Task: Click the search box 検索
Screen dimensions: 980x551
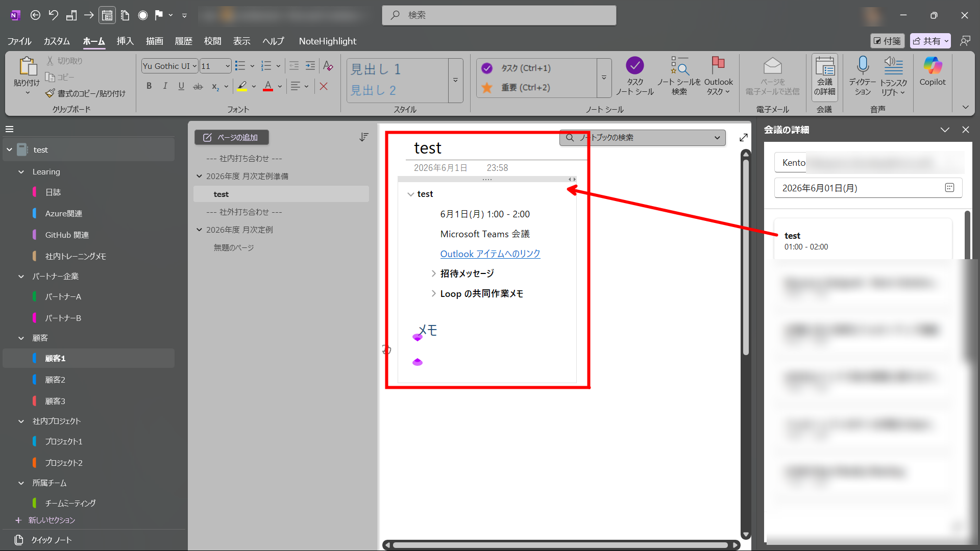Action: [x=499, y=15]
